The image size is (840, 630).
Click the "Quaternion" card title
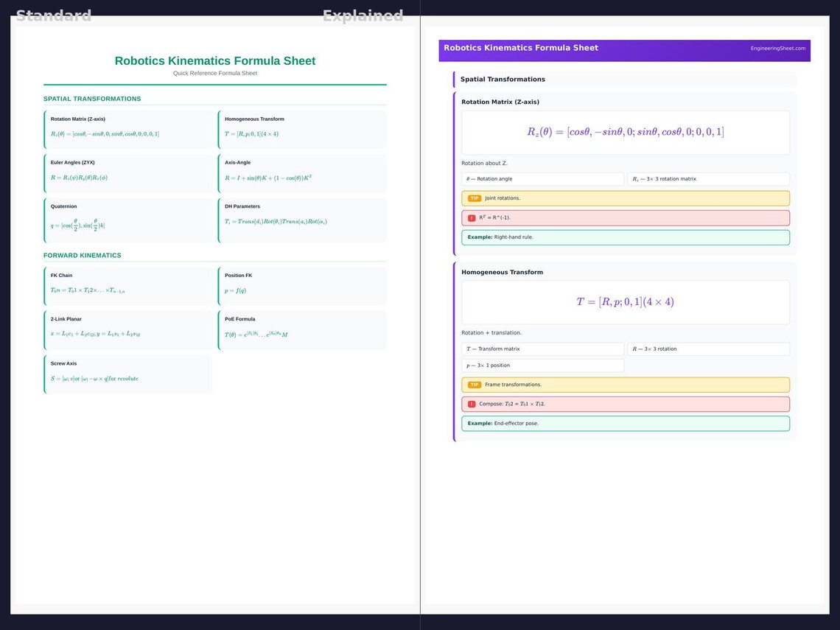pyautogui.click(x=64, y=206)
